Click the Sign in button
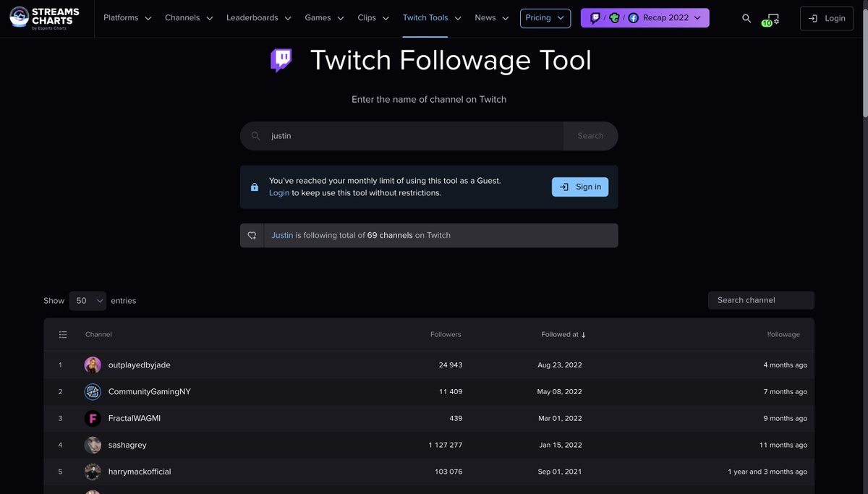 tap(580, 187)
